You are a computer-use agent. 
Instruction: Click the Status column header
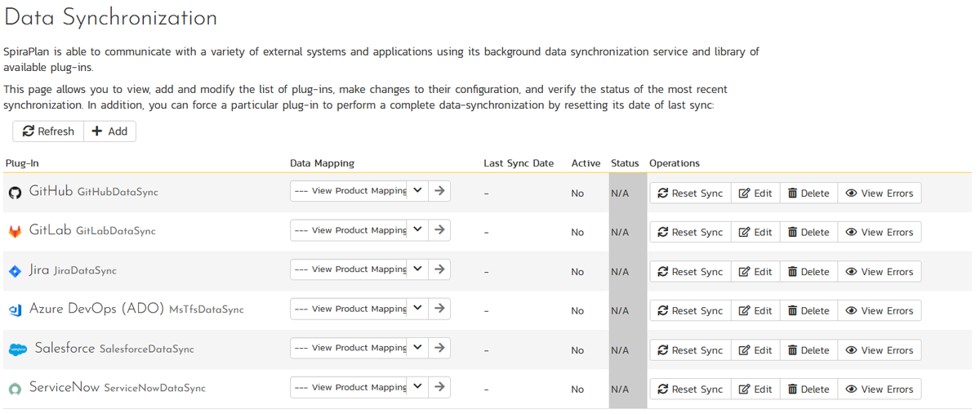point(625,163)
